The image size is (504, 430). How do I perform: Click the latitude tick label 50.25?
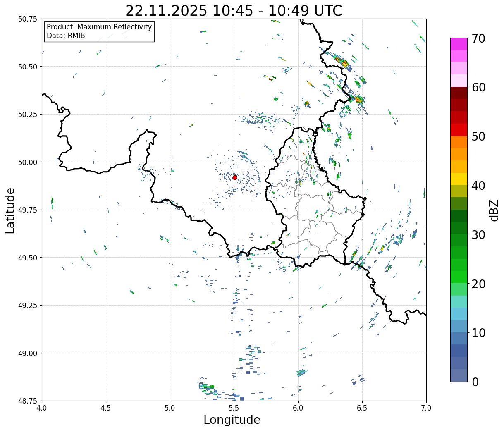(28, 115)
